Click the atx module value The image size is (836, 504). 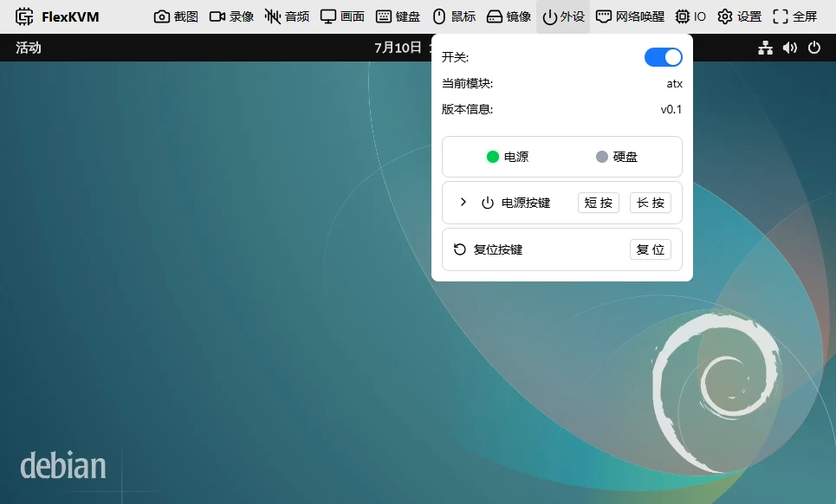coord(675,84)
